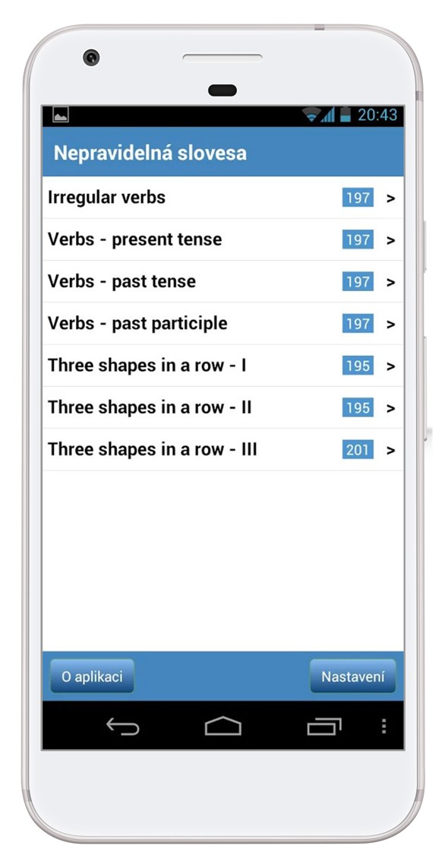The height and width of the screenshot is (868, 448).
Task: Tap the Nepravidelná slovesa title header
Action: pos(150,153)
